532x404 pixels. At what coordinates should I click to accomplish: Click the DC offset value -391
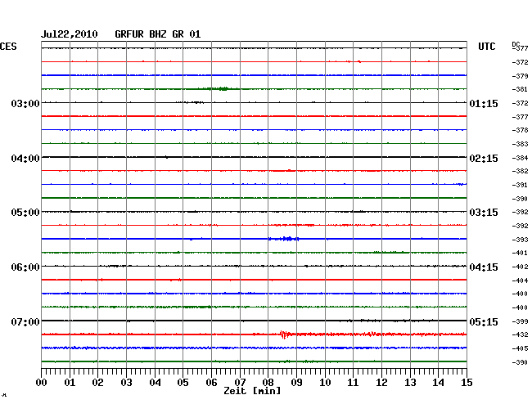pos(520,185)
